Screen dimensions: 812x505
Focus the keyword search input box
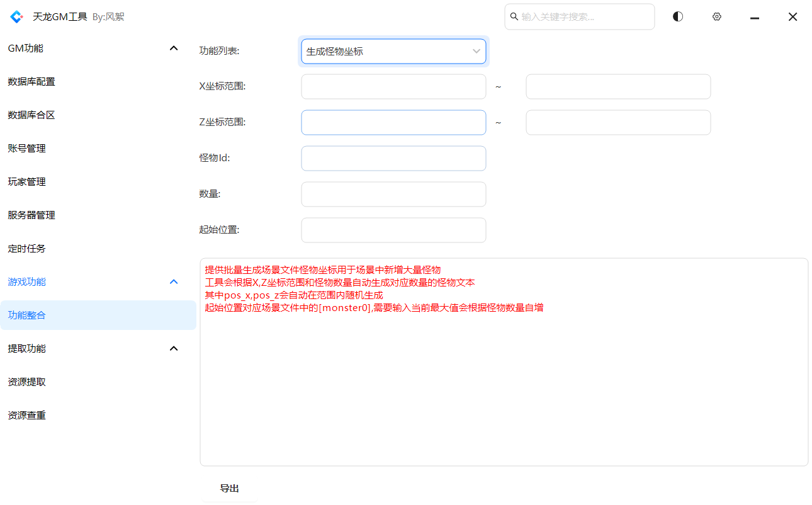tap(584, 17)
